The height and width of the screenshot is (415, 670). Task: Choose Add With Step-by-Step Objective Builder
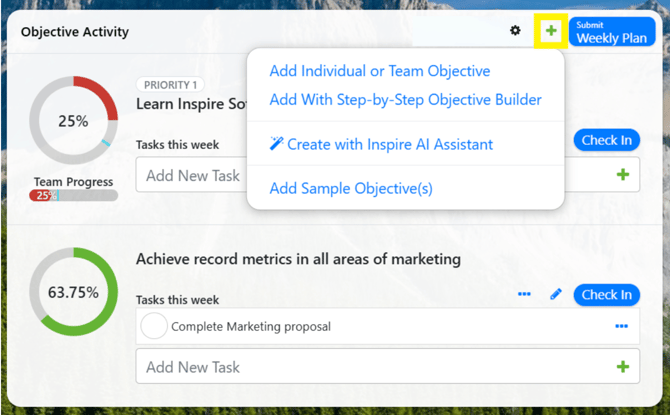[x=406, y=100]
